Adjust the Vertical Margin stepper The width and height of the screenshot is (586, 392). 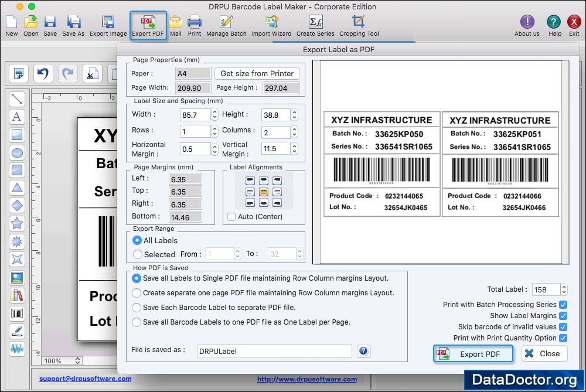[x=295, y=148]
